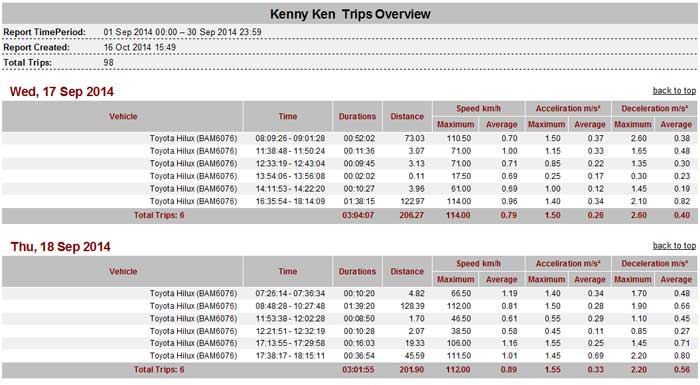
Task: Click Wed, 17 Sep 2014 date heading
Action: (62, 92)
